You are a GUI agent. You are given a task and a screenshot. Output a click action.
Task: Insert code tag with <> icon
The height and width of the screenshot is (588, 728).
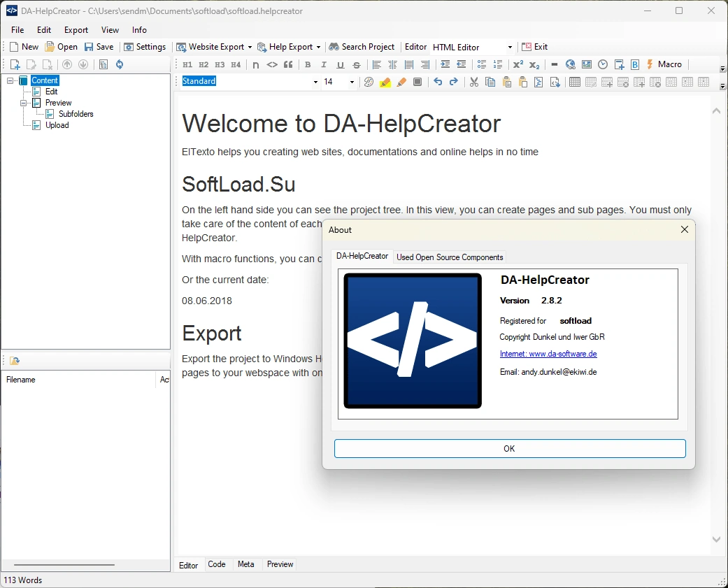pos(272,64)
